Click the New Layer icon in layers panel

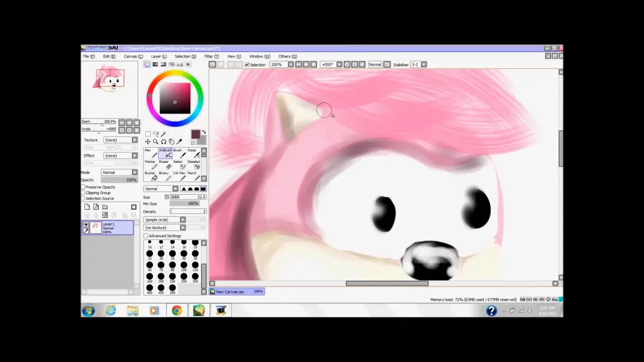click(x=88, y=207)
